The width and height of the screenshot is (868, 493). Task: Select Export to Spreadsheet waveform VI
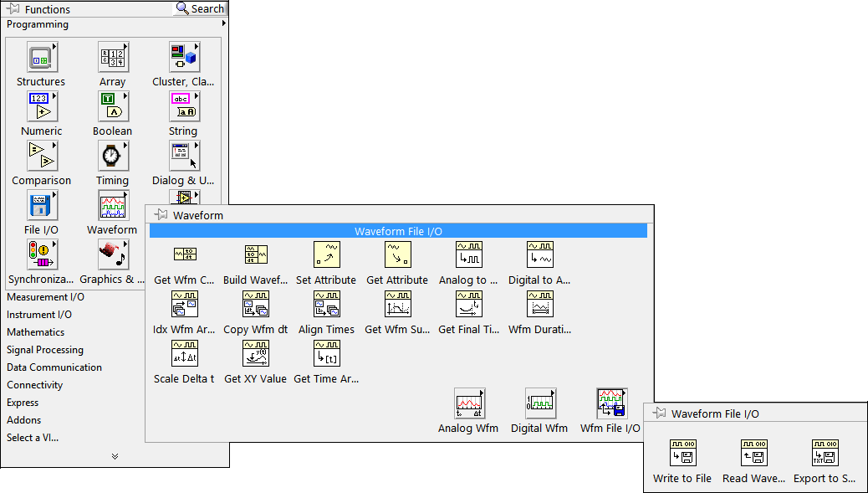pyautogui.click(x=825, y=453)
